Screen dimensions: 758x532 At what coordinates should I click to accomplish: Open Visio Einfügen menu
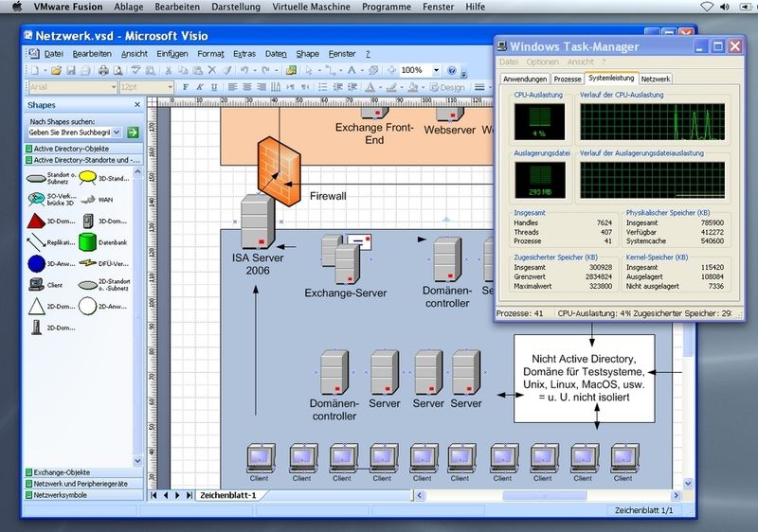coord(172,54)
